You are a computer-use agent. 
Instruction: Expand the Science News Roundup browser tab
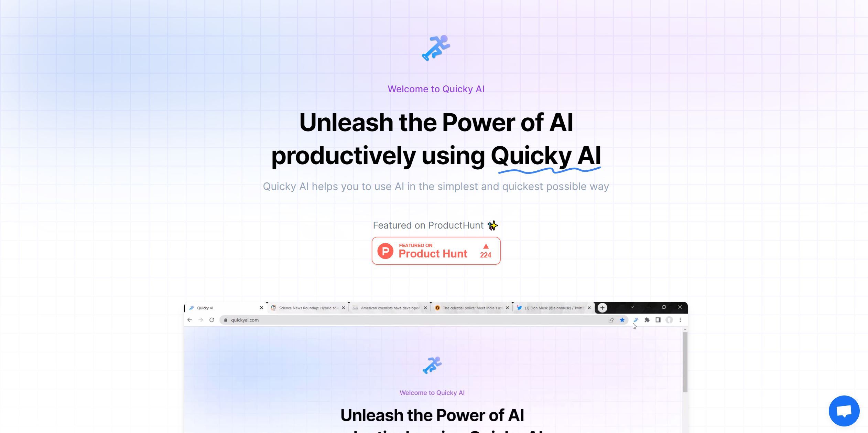307,307
